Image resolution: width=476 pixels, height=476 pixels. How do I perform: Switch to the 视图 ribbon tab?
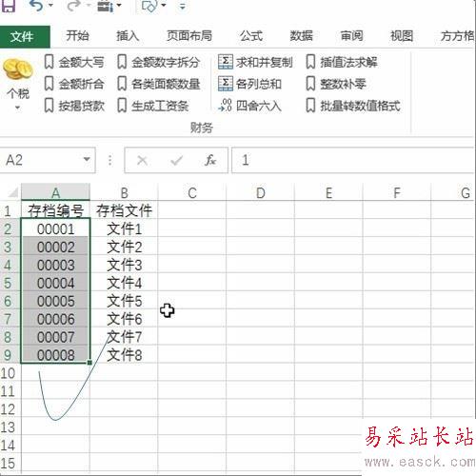pos(402,36)
